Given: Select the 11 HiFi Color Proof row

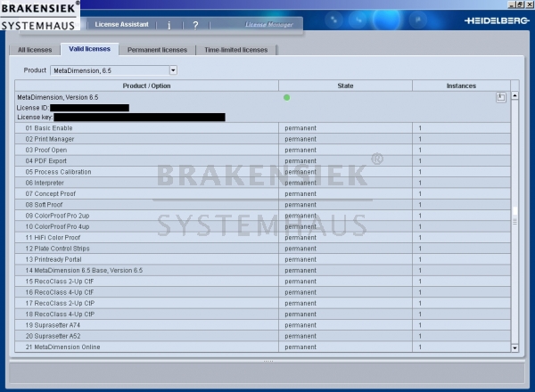Looking at the screenshot, I should (263, 238).
